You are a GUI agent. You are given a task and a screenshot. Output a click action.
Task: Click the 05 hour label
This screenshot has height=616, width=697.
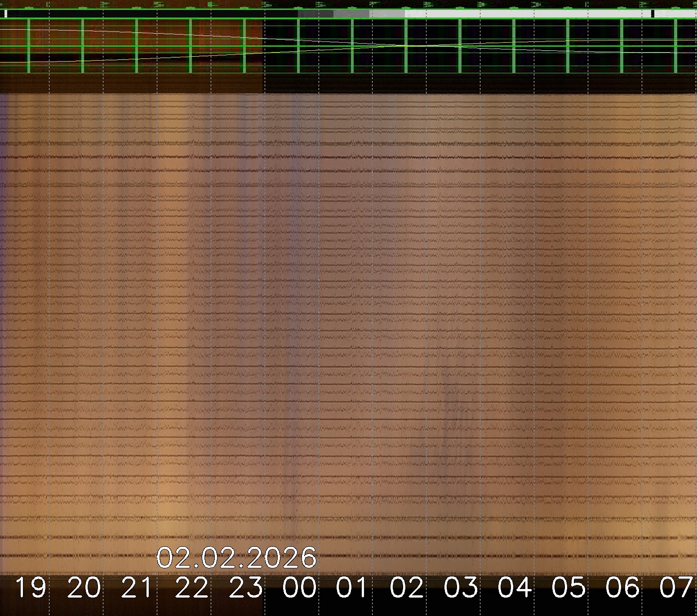568,588
